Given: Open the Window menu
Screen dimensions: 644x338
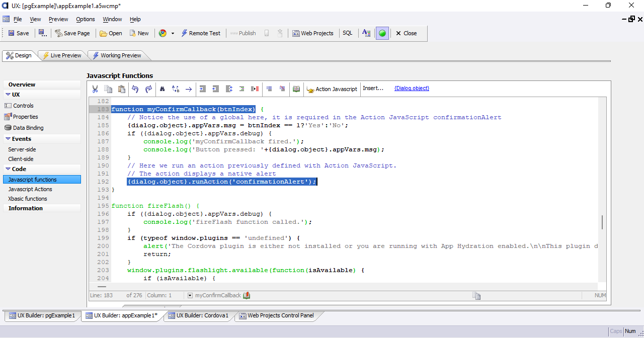Looking at the screenshot, I should (x=112, y=19).
